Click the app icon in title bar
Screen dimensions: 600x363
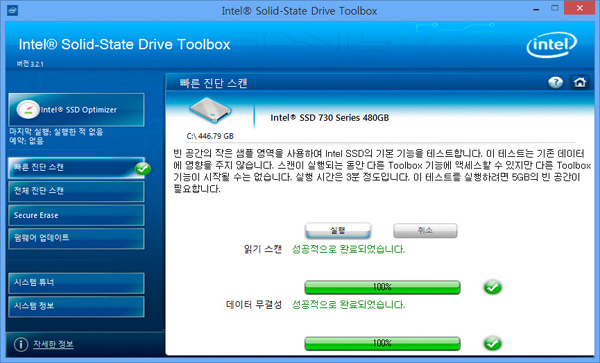(x=12, y=10)
